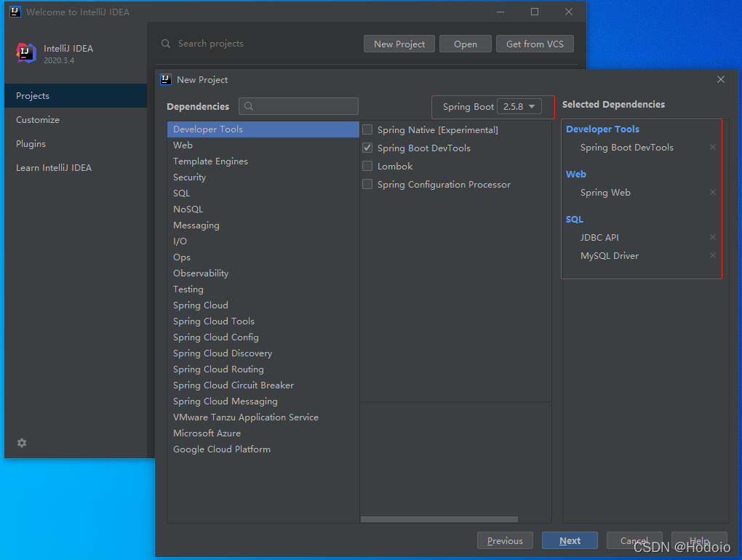Open Customize tab in Welcome window
Viewport: 742px width, 560px height.
pos(76,120)
